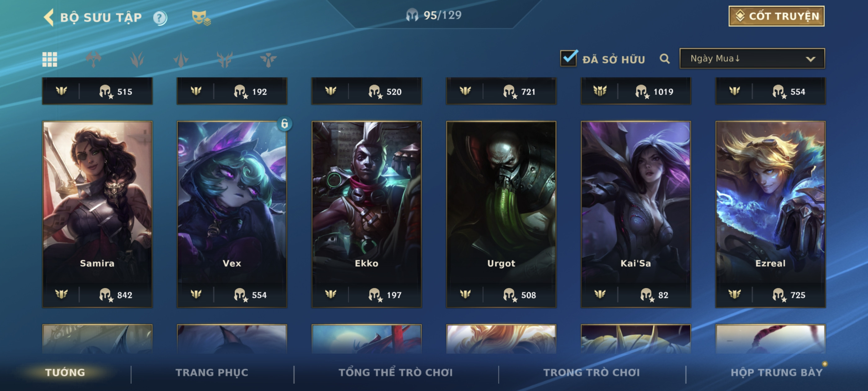Filter champions by Assassin role icon
This screenshot has height=391, width=868.
(x=181, y=60)
